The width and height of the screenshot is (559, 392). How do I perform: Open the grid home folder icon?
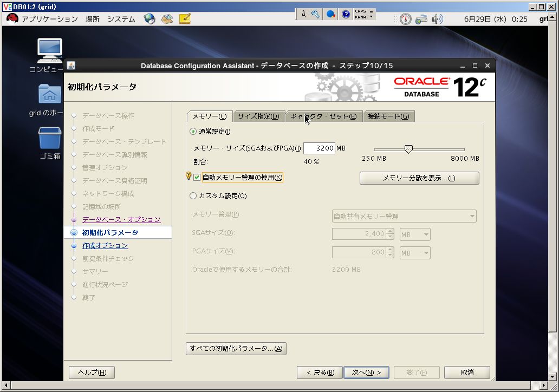[49, 94]
